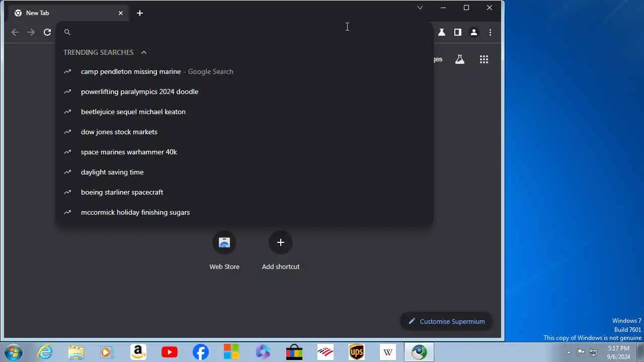
Task: Choose suggestion mccormick holiday finishing sugars
Action: point(245,212)
